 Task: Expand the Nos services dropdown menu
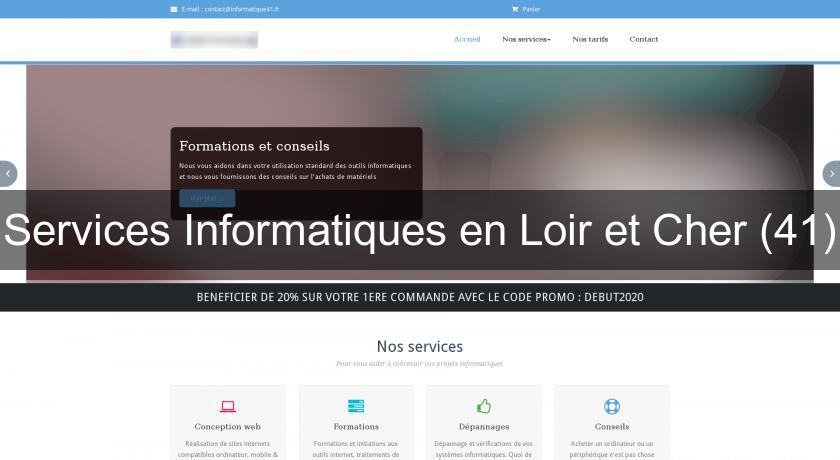tap(526, 39)
